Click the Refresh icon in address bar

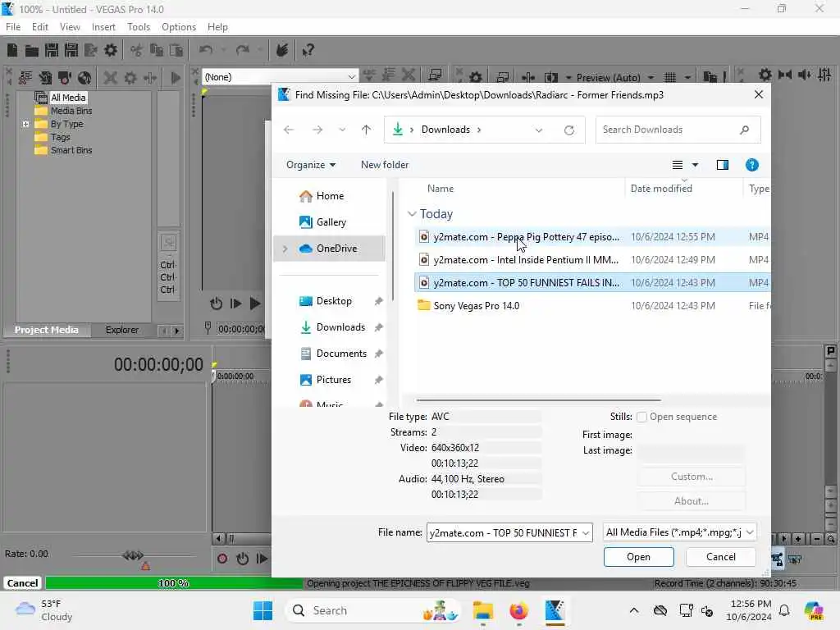[x=569, y=130]
